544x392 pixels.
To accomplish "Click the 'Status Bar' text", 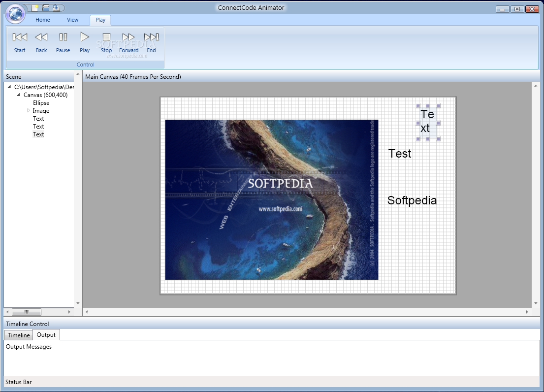I will [x=18, y=382].
